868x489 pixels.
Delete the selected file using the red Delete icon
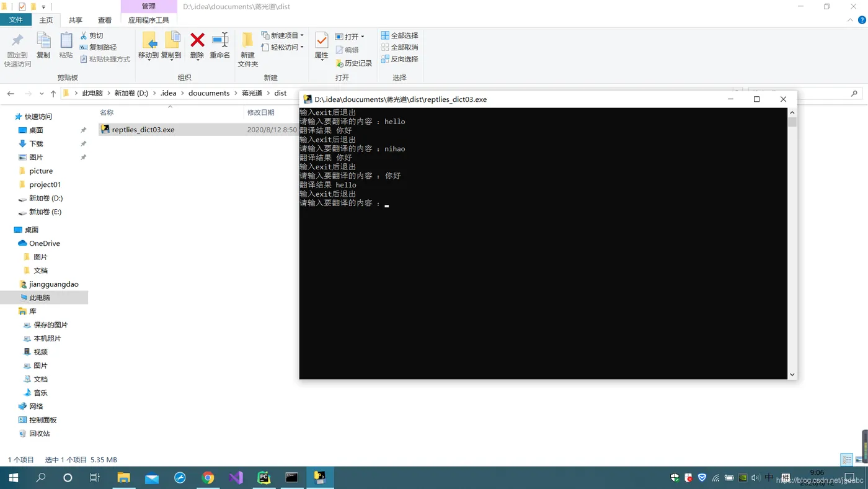[x=197, y=46]
